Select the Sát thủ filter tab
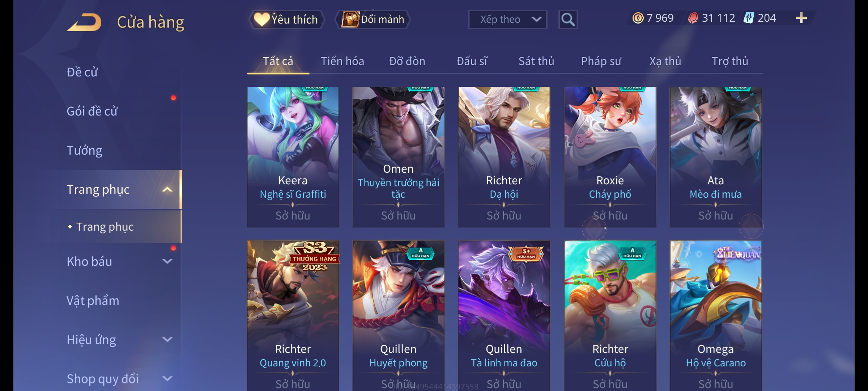Screen dimensions: 868x391 (536, 61)
